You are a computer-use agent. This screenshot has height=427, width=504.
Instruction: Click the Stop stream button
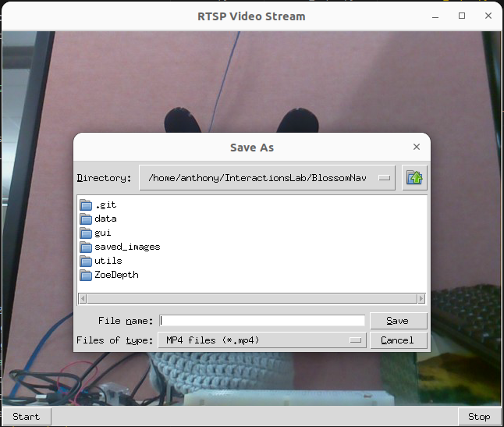tap(479, 417)
